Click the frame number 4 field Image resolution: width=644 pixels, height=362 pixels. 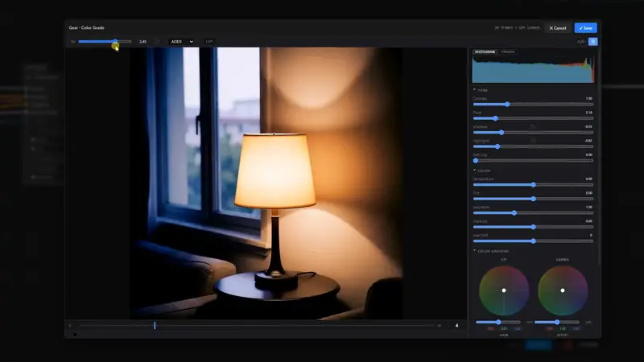point(456,326)
